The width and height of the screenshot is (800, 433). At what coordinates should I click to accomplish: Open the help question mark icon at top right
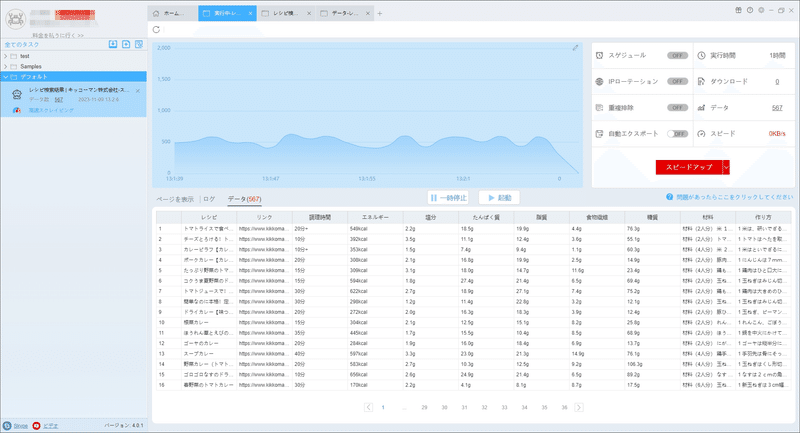pos(750,10)
